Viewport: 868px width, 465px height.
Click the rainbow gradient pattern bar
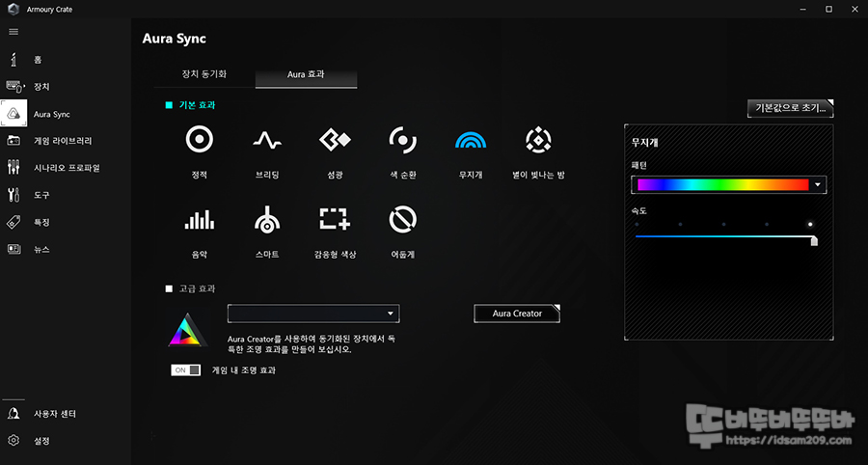coord(723,185)
